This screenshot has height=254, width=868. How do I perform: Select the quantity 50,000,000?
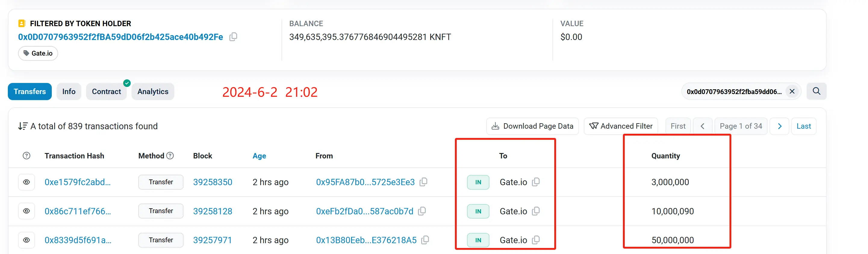click(x=673, y=240)
